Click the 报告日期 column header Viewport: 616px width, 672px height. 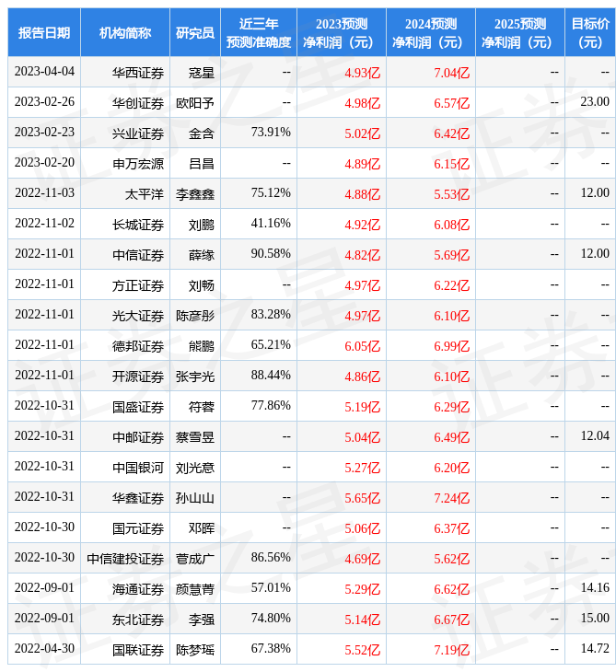44,32
